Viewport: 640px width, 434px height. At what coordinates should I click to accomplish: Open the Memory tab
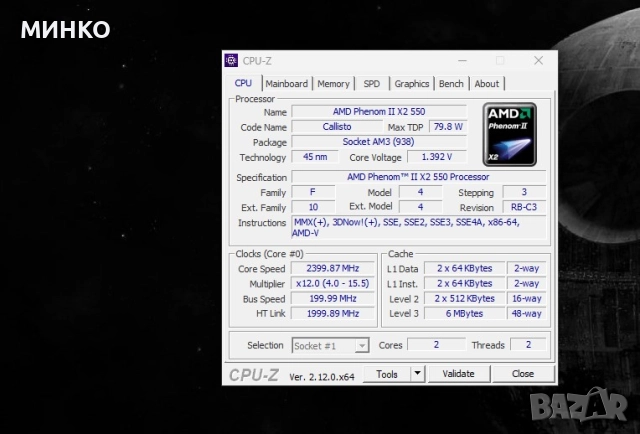point(333,84)
